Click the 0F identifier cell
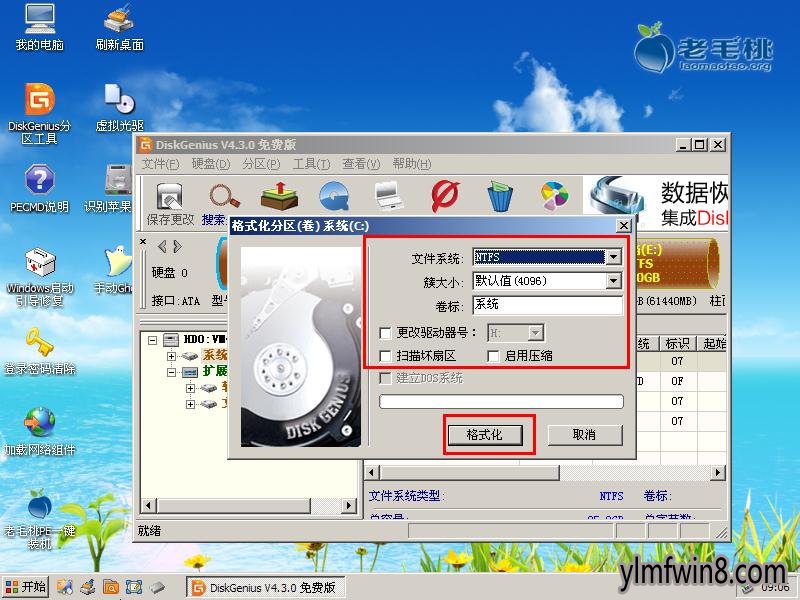 [677, 381]
